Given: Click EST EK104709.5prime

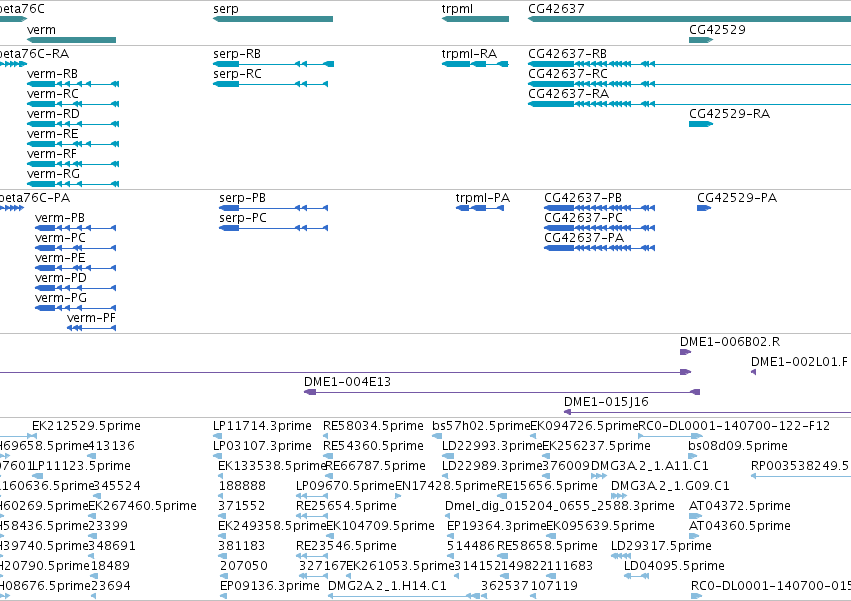Looking at the screenshot, I should coord(380,526).
